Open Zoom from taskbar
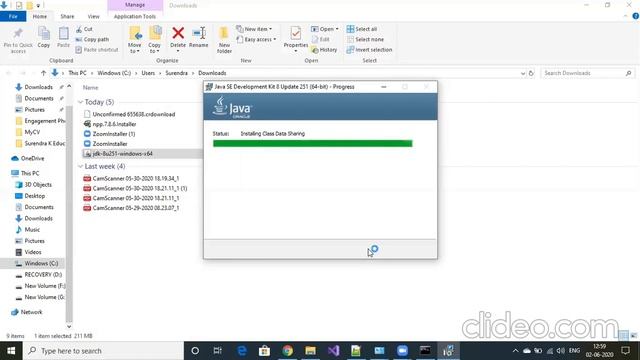This screenshot has height=360, width=640. tap(402, 351)
